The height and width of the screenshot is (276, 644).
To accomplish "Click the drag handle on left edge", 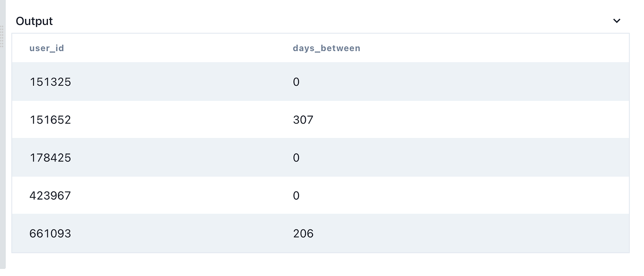I will click(2, 36).
